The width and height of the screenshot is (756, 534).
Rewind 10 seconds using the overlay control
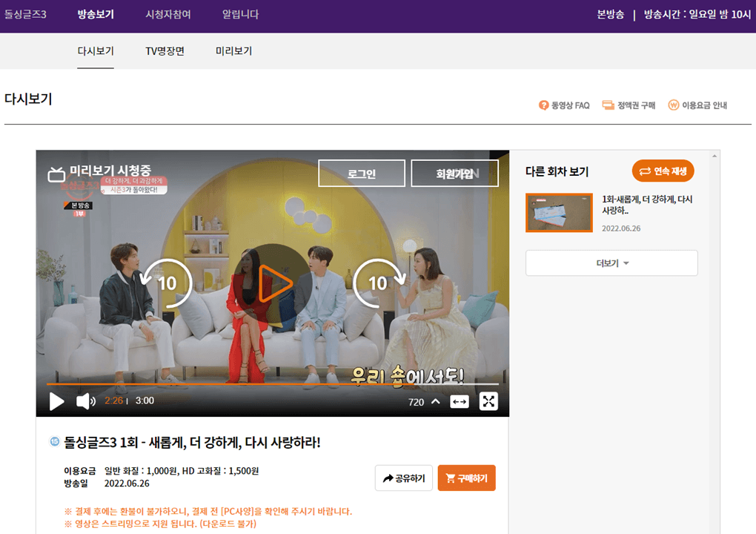pyautogui.click(x=166, y=283)
